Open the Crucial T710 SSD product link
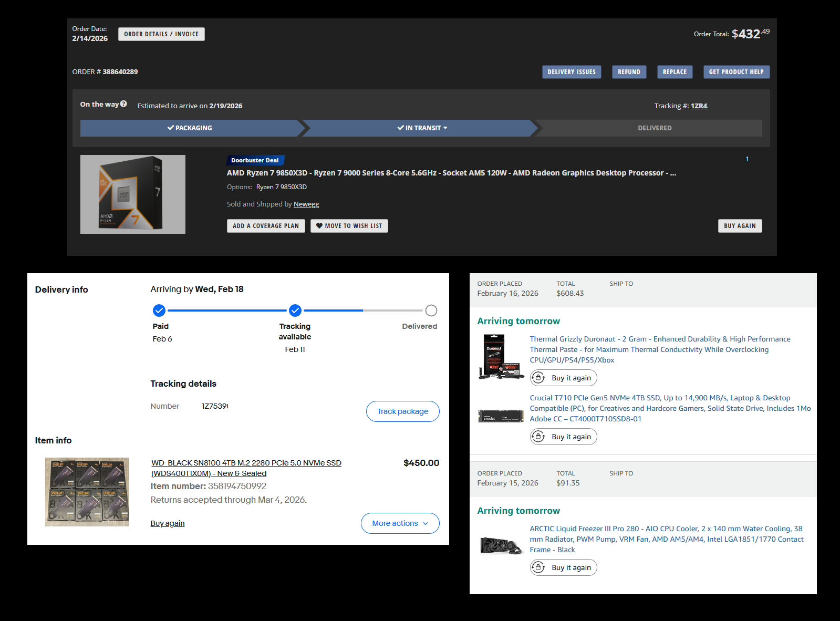This screenshot has height=621, width=840. click(670, 408)
